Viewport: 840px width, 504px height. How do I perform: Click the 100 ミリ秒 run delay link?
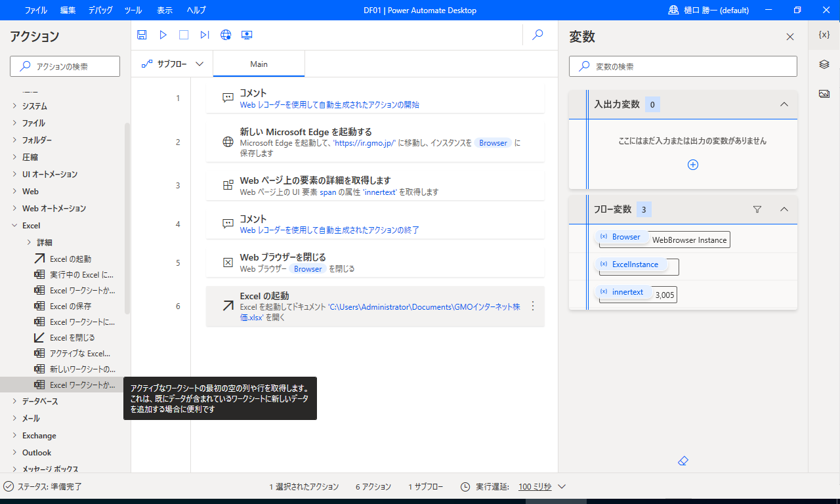coord(535,487)
